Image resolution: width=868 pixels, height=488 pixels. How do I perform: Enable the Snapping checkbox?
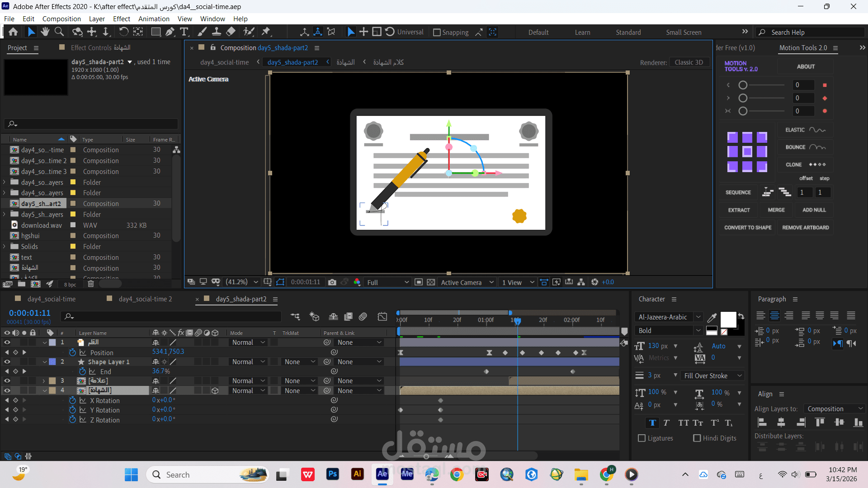[x=437, y=33]
